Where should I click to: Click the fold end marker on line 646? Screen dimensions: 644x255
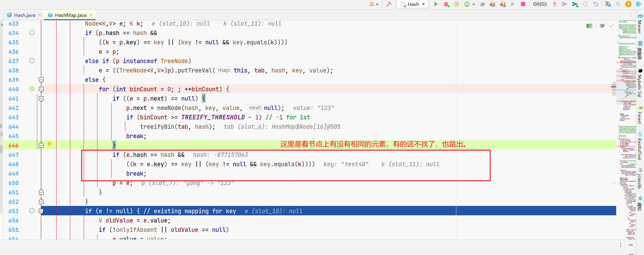coord(41,145)
